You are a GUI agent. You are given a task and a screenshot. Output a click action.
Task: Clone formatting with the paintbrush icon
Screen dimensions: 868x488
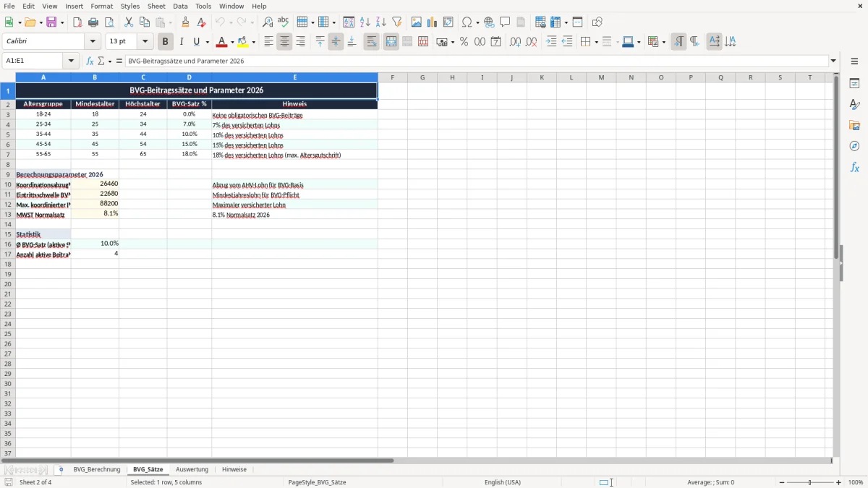186,22
